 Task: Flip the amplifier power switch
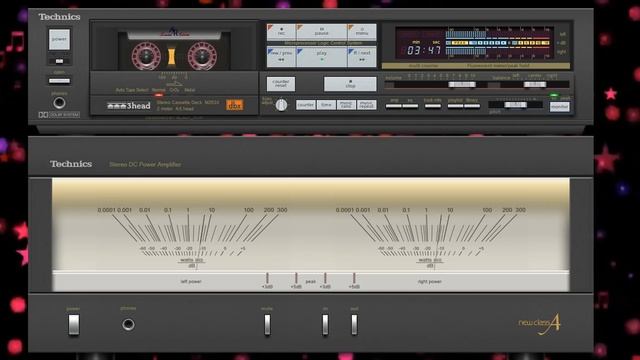(73, 324)
